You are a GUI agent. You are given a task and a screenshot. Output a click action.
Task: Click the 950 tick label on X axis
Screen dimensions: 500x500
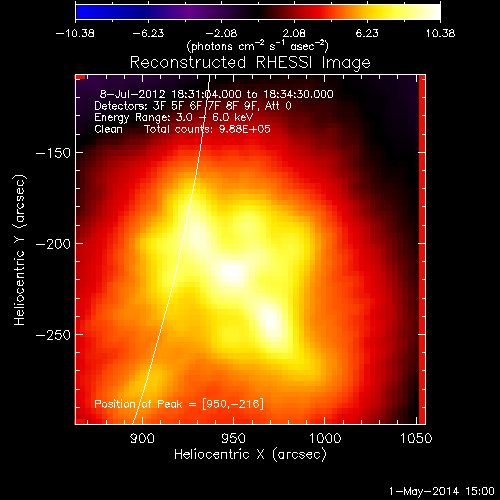(233, 438)
